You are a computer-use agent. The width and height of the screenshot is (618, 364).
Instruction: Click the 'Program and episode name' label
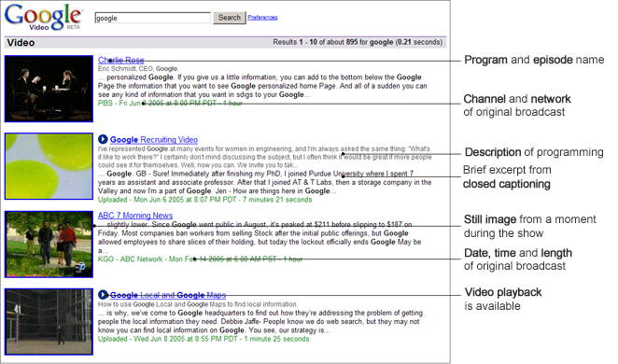pos(534,60)
